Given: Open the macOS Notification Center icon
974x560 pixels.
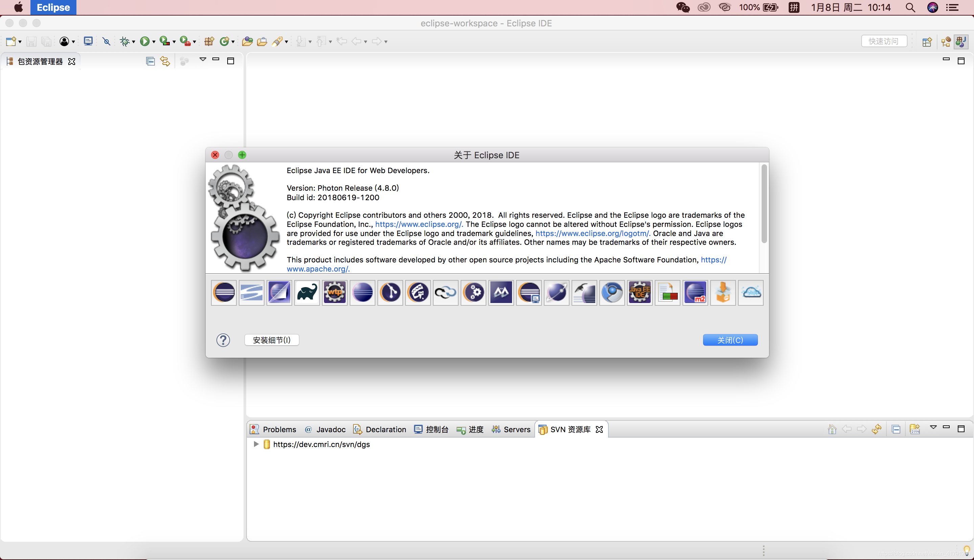Looking at the screenshot, I should 952,7.
